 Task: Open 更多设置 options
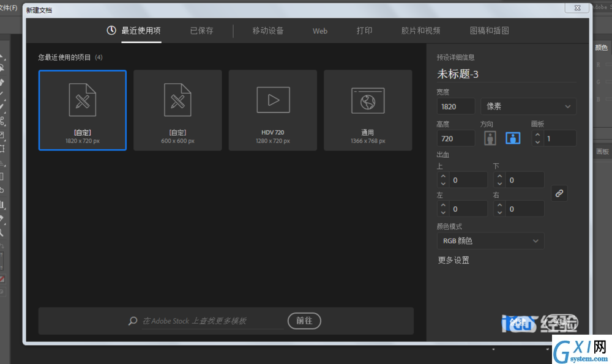453,260
